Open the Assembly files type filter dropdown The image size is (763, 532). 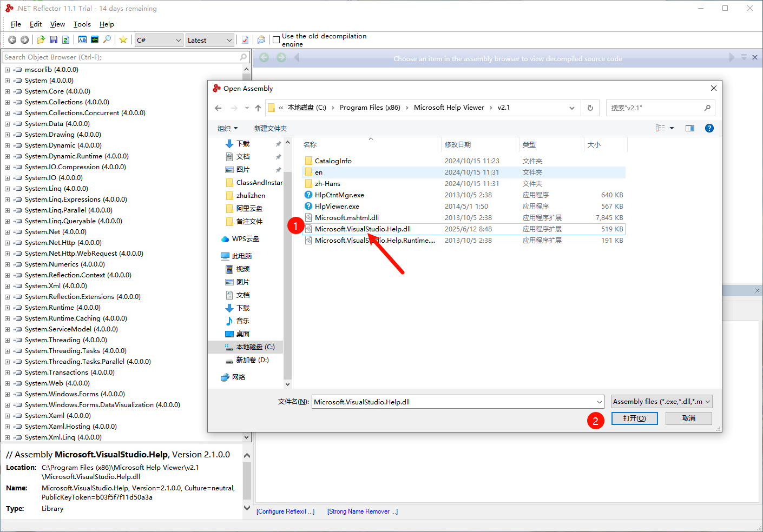(x=662, y=402)
